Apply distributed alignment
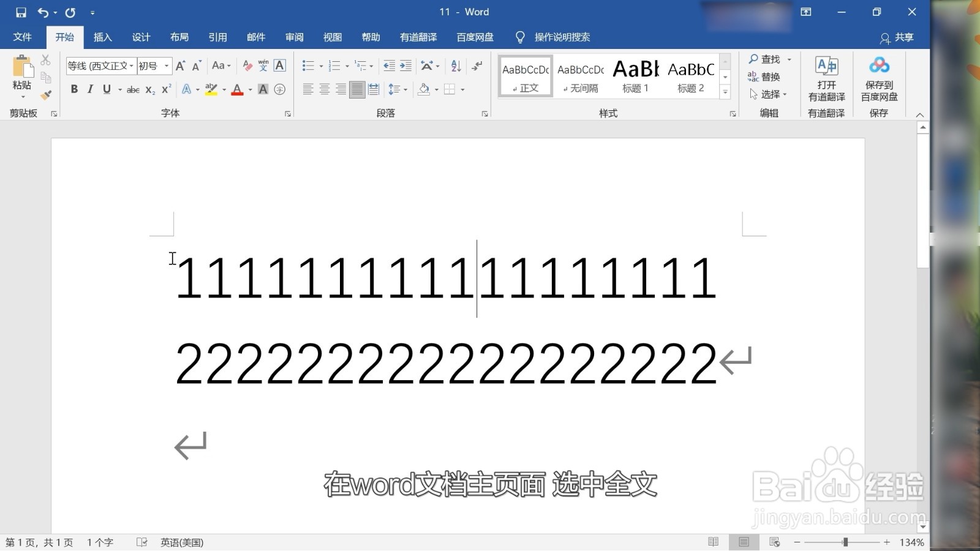980x551 pixels. tap(374, 89)
